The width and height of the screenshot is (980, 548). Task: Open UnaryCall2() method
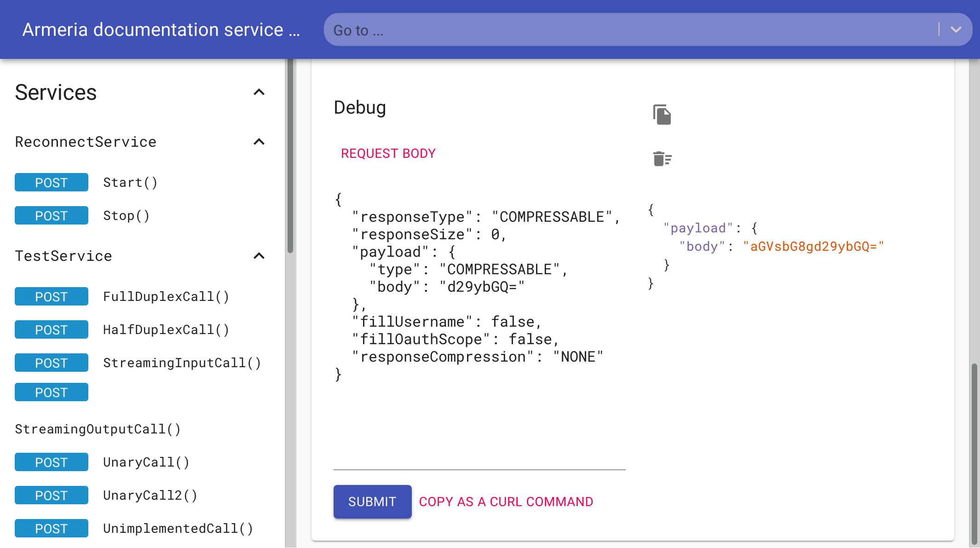pos(150,496)
